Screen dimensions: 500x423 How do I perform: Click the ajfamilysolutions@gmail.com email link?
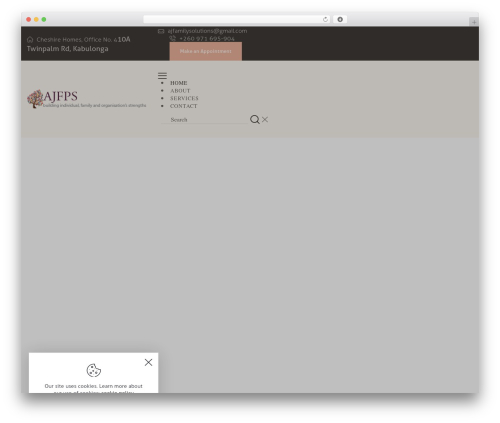pyautogui.click(x=207, y=31)
